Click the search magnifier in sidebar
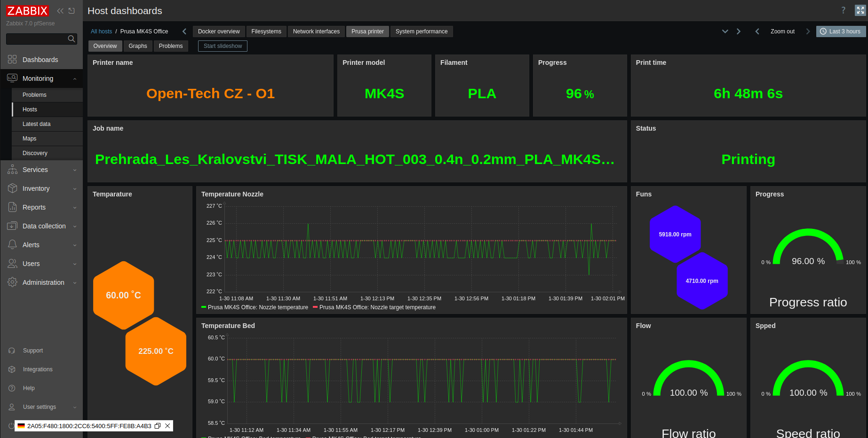Image resolution: width=868 pixels, height=438 pixels. pos(72,39)
